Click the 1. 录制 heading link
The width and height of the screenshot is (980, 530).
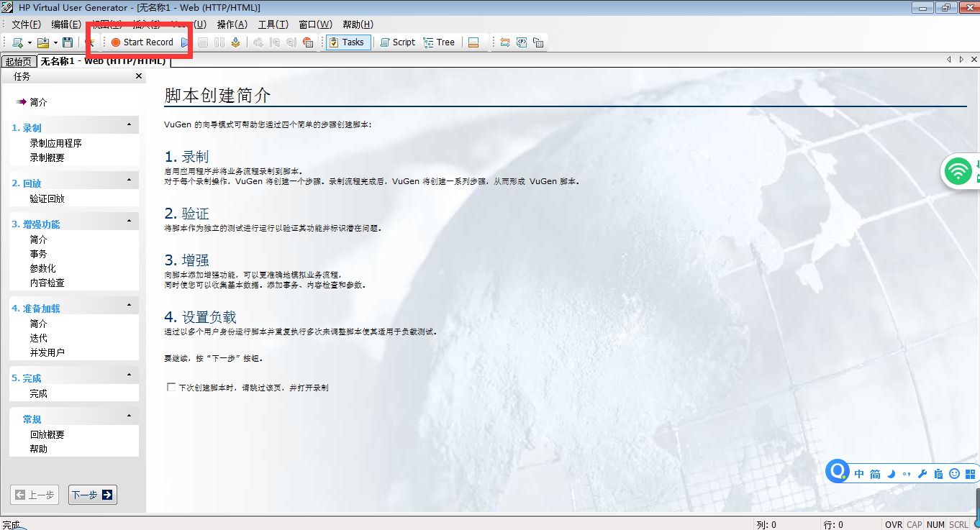click(x=186, y=157)
